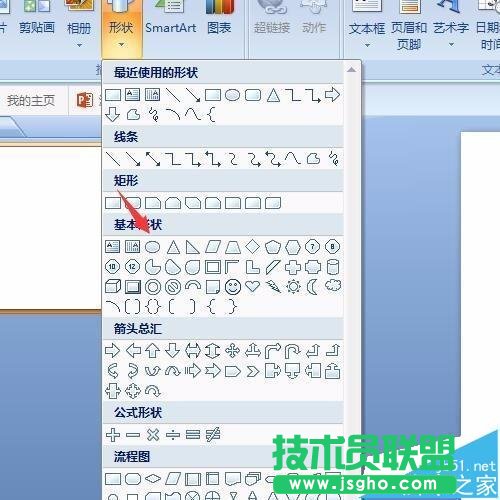Screen dimensions: 500x500
Task: Choose the double-headed arrow line
Action: [153, 159]
